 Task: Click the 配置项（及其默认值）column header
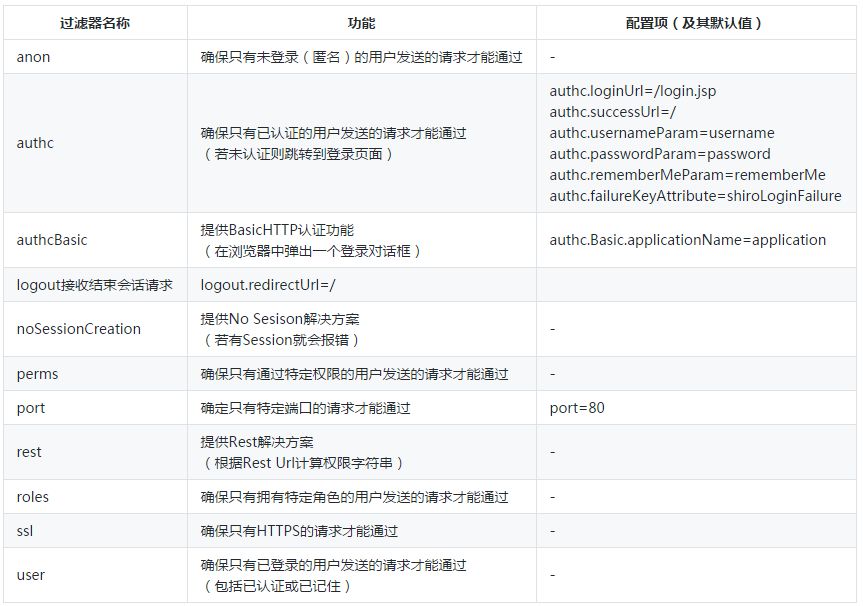696,23
